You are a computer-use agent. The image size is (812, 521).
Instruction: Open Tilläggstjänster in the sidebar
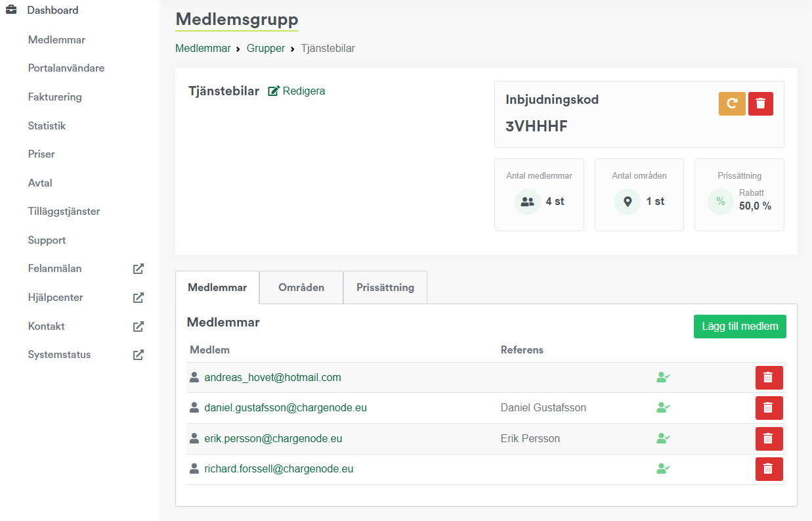(64, 212)
